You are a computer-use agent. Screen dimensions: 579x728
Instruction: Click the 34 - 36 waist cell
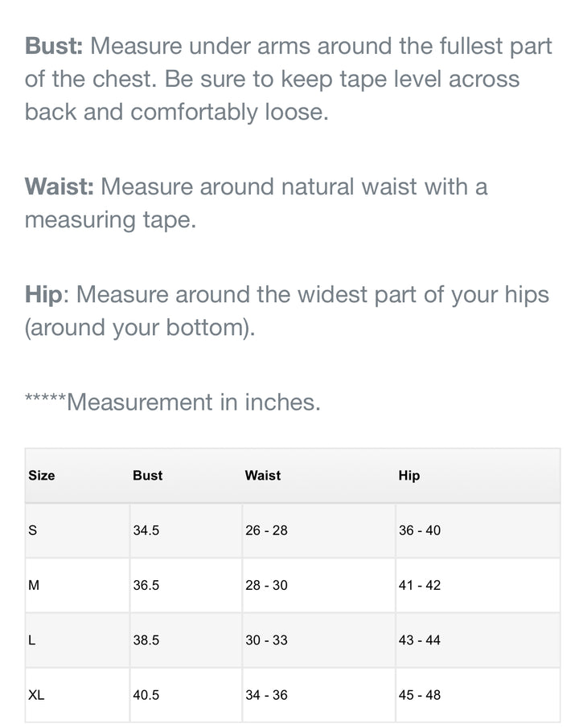click(266, 695)
